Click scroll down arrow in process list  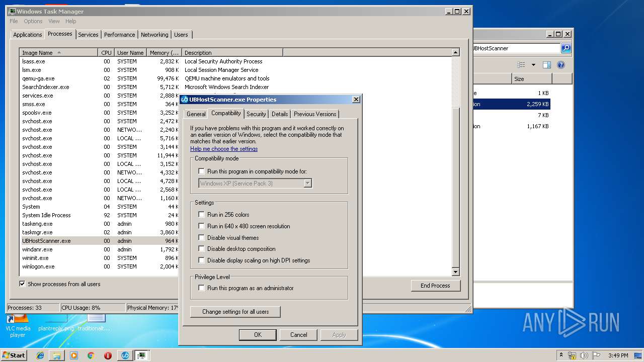point(456,272)
